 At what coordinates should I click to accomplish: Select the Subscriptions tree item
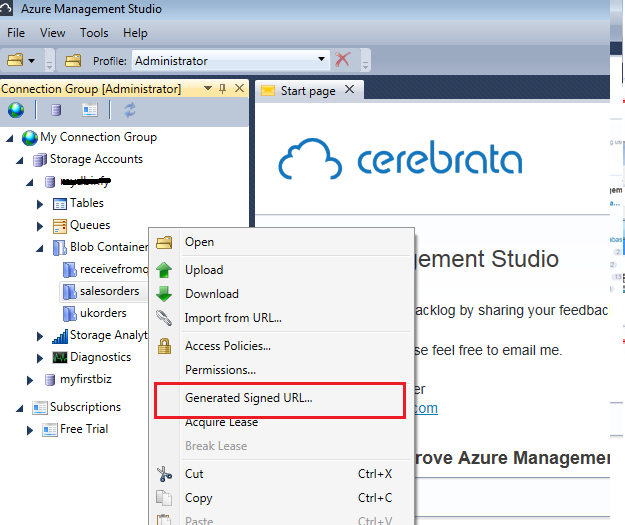(85, 407)
